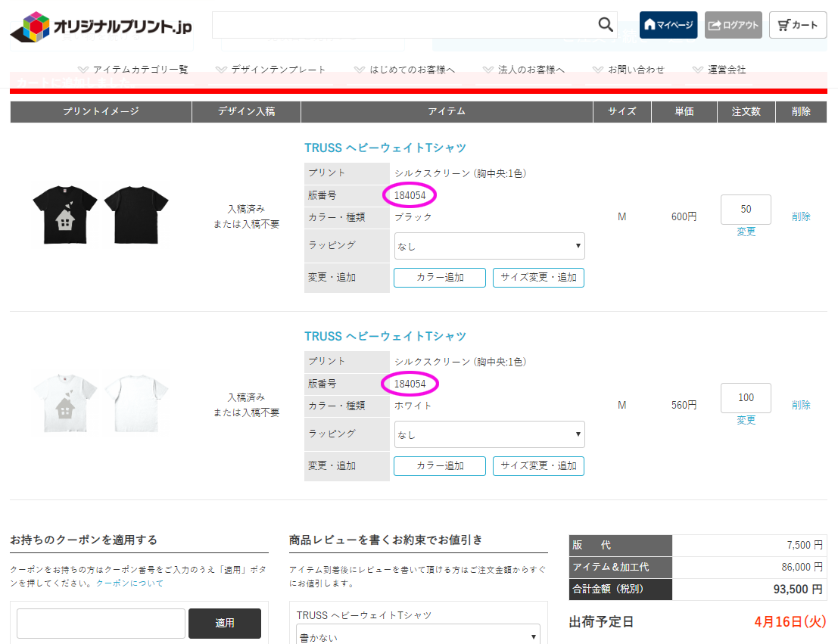
Task: Click the search magnifier icon
Action: pos(605,24)
